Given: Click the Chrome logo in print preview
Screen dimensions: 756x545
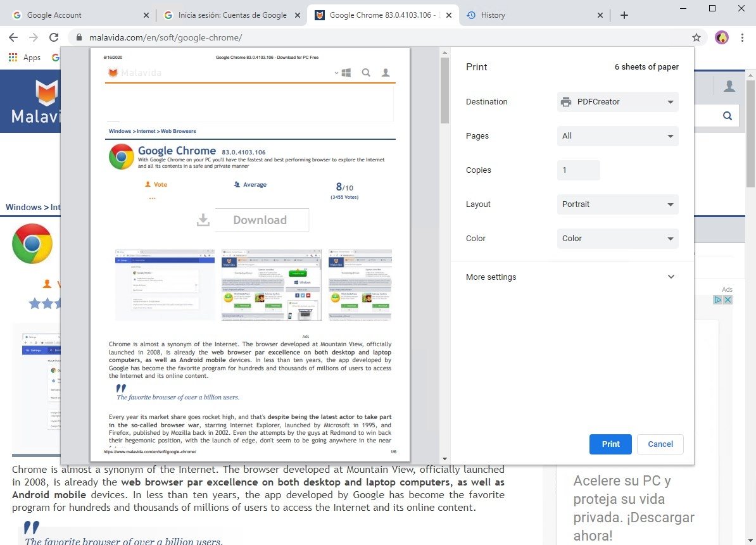Looking at the screenshot, I should (x=122, y=156).
